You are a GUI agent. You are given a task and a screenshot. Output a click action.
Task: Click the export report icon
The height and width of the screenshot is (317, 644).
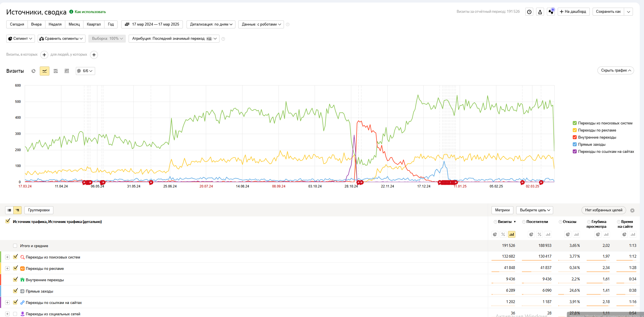click(x=540, y=12)
